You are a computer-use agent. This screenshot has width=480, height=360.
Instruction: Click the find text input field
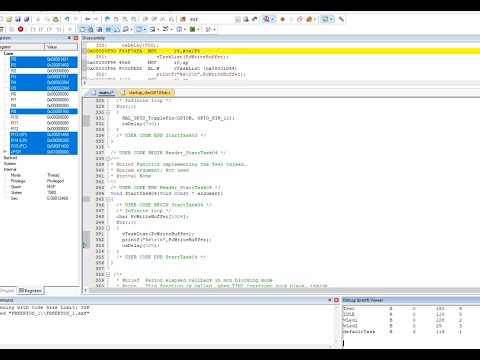point(212,19)
